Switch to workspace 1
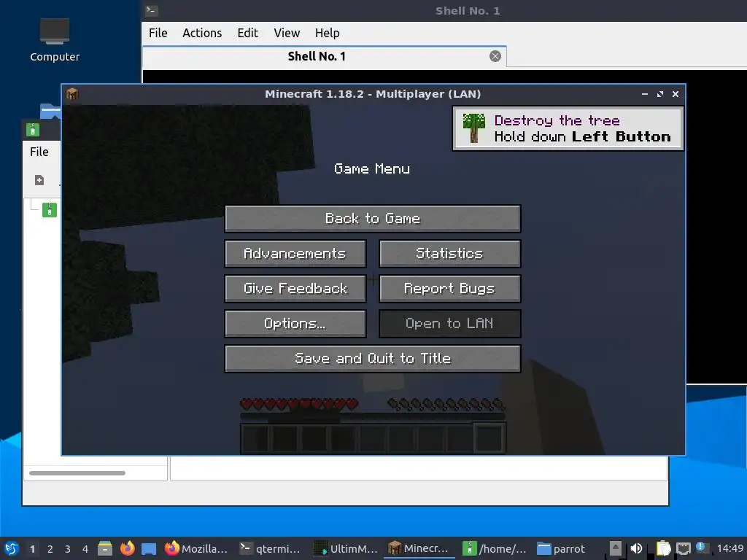Viewport: 747px width, 560px height. [x=32, y=549]
